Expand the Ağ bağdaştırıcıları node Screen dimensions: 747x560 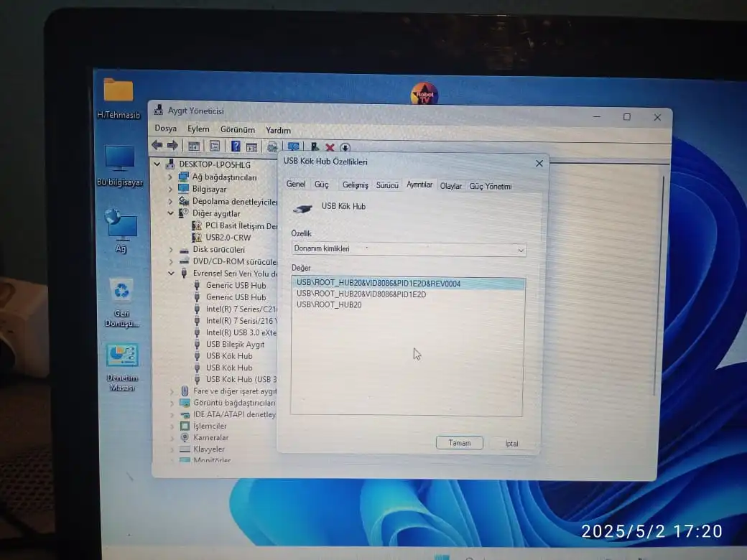[x=170, y=177]
